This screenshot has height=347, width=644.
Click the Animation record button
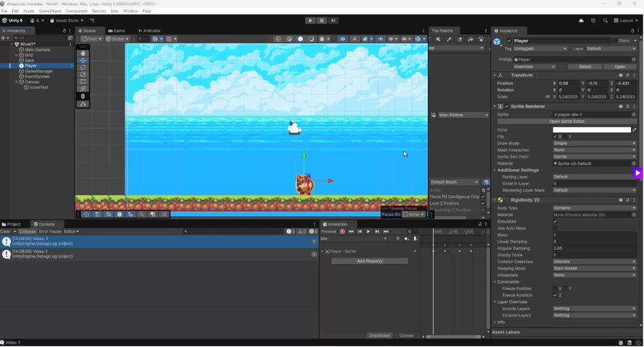pos(342,231)
